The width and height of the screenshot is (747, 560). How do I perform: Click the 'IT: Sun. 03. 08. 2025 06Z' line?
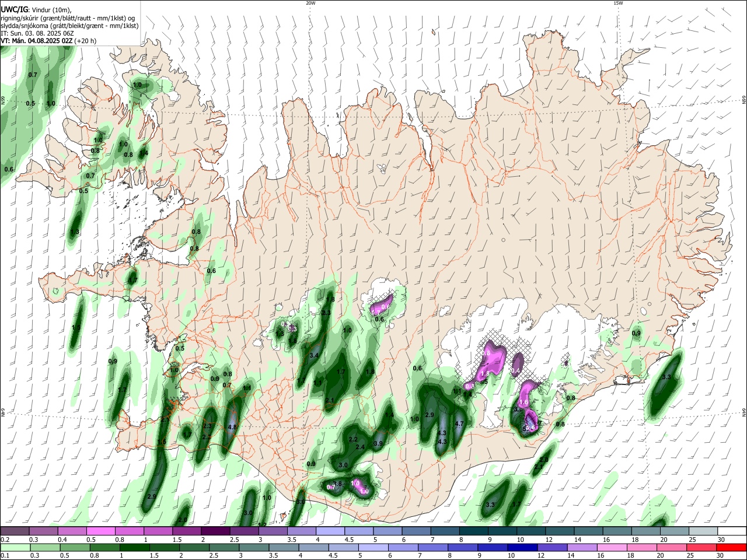pos(37,33)
